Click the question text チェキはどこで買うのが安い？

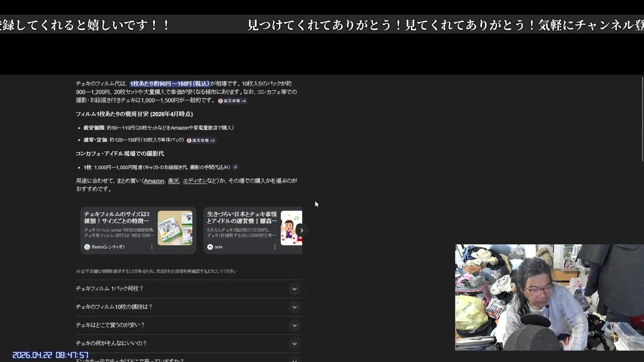coord(110,325)
